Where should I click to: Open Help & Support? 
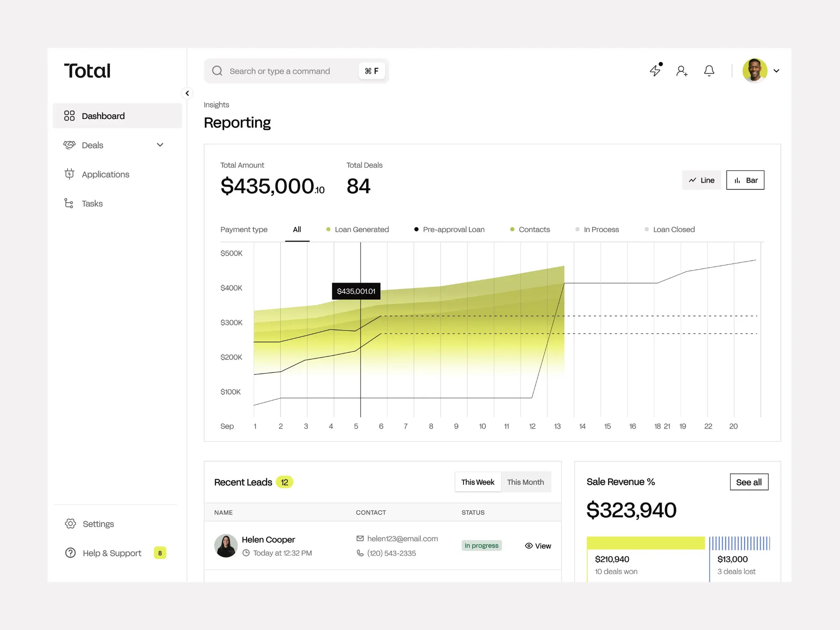click(112, 553)
